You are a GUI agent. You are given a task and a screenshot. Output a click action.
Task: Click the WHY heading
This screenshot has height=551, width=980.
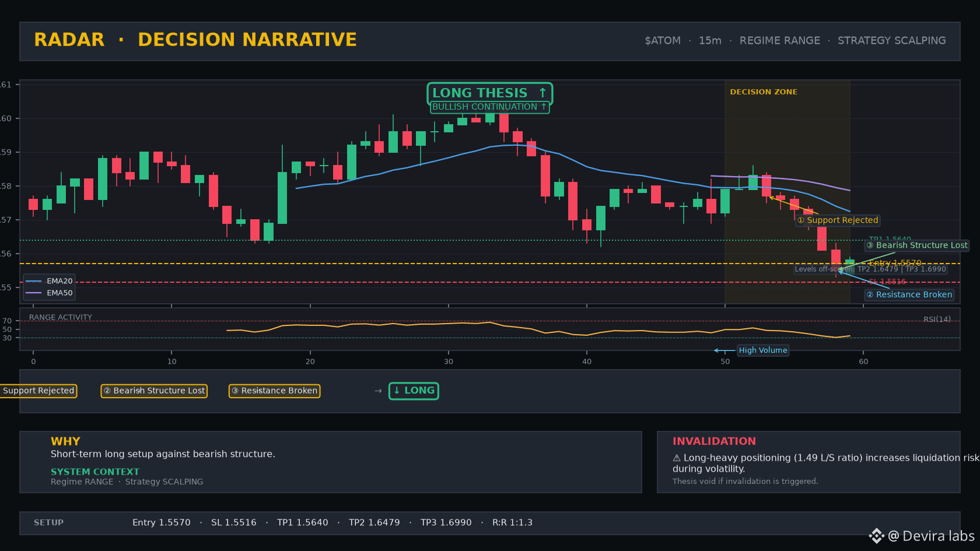click(x=65, y=441)
